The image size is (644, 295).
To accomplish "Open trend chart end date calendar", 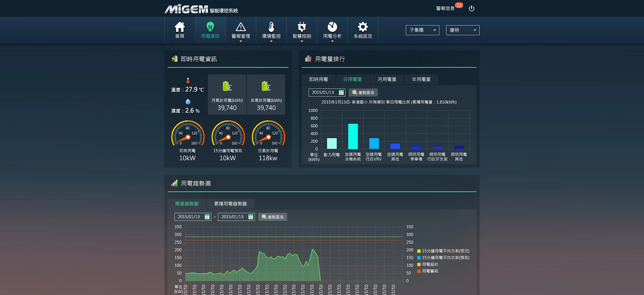I will pyautogui.click(x=251, y=217).
